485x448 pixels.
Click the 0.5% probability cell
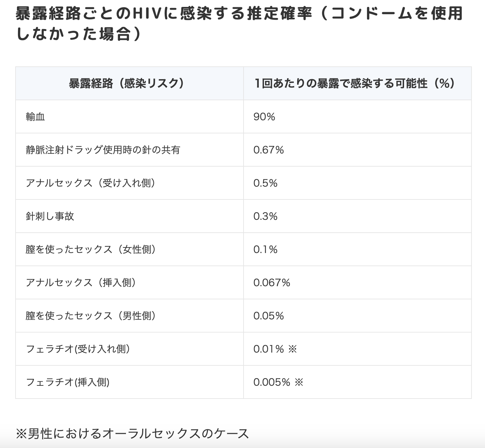click(x=265, y=183)
